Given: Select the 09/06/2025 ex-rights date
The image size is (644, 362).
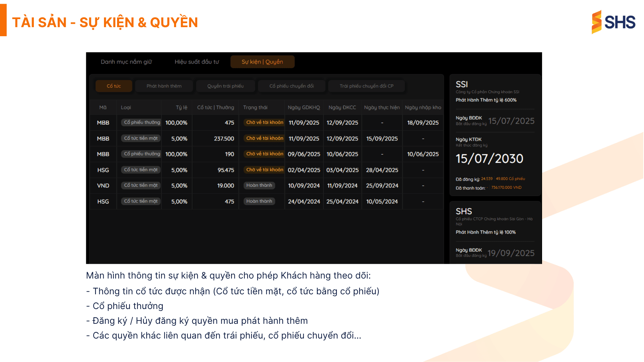Looking at the screenshot, I should [304, 154].
